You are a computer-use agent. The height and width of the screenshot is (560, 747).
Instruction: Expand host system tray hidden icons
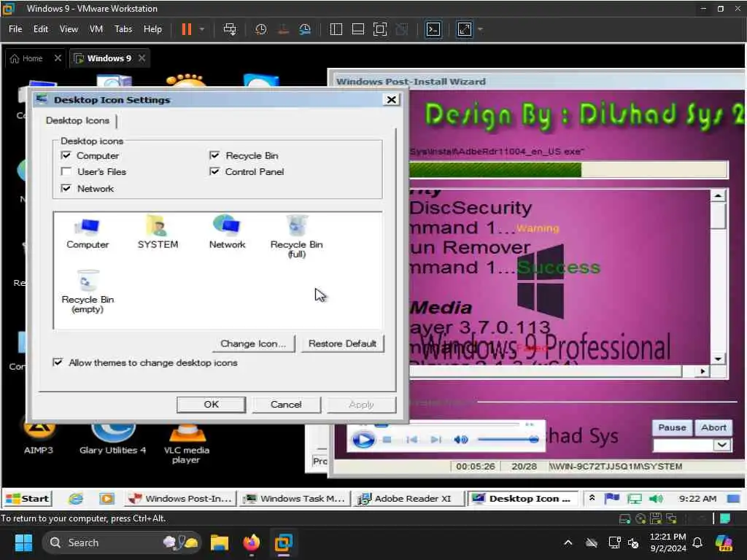[x=568, y=542]
